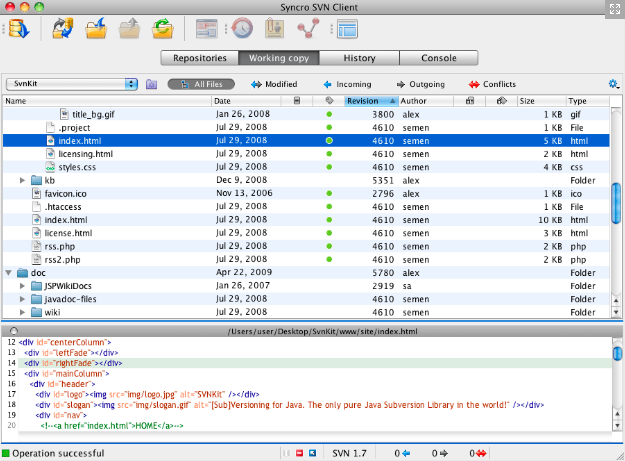
Task: Click the Update folder toolbar icon
Action: (96, 28)
